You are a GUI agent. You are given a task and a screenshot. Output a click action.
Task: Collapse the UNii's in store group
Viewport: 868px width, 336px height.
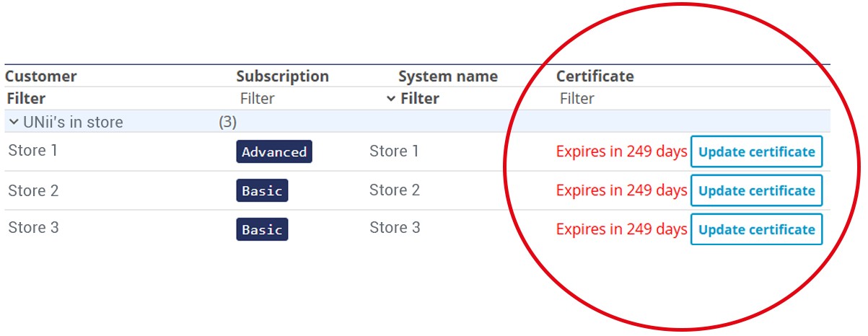(14, 123)
